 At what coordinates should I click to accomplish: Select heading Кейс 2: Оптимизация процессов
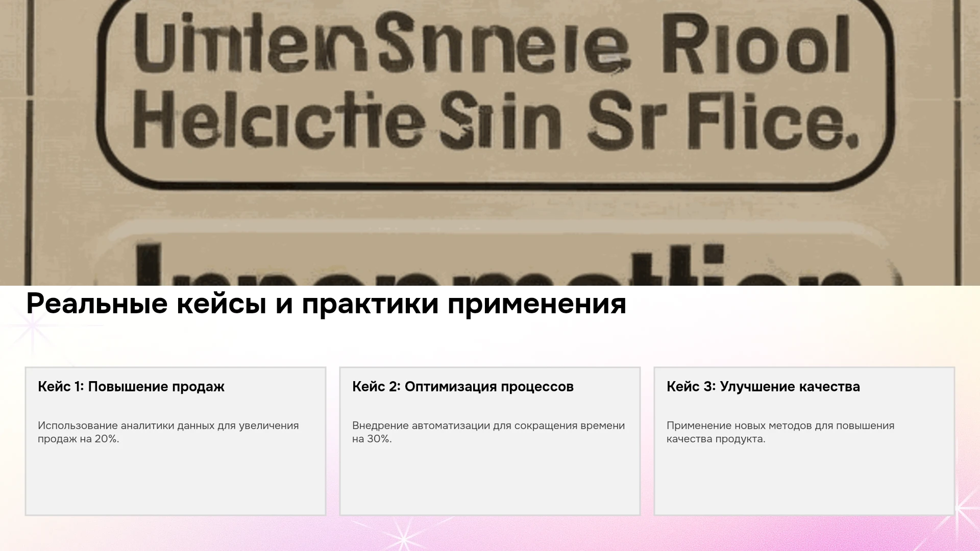coord(463,387)
